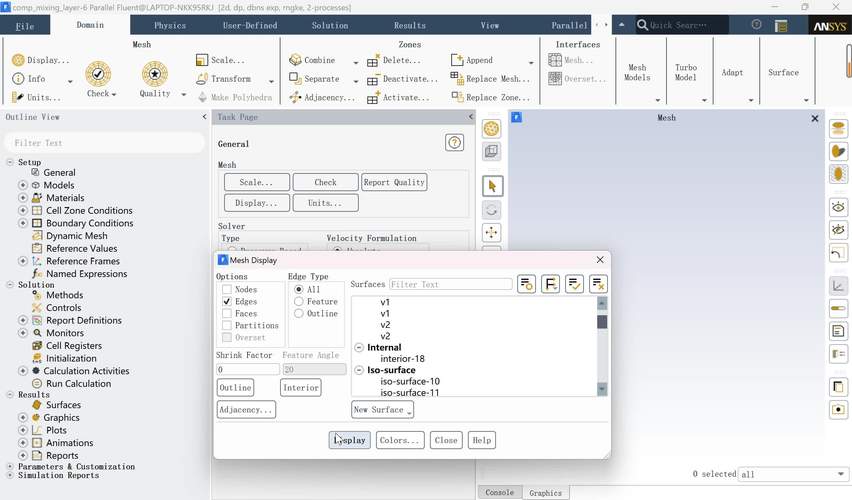Switch to the Console tab

(499, 492)
